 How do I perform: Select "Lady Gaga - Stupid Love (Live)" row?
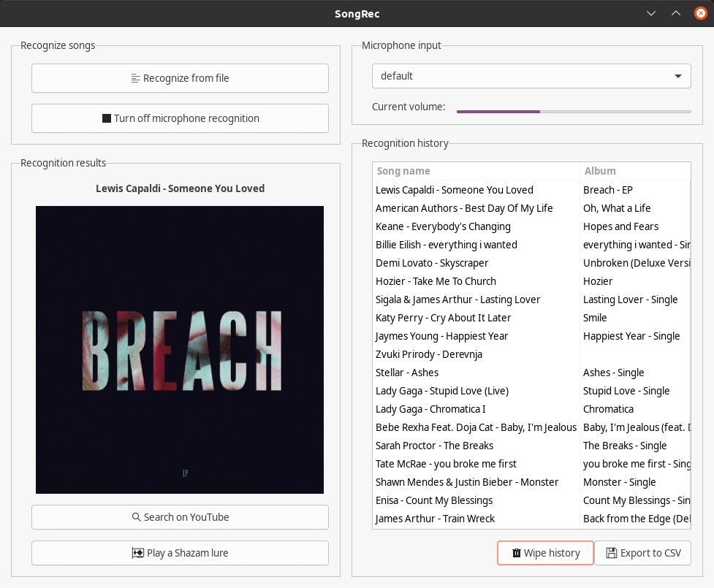point(531,391)
